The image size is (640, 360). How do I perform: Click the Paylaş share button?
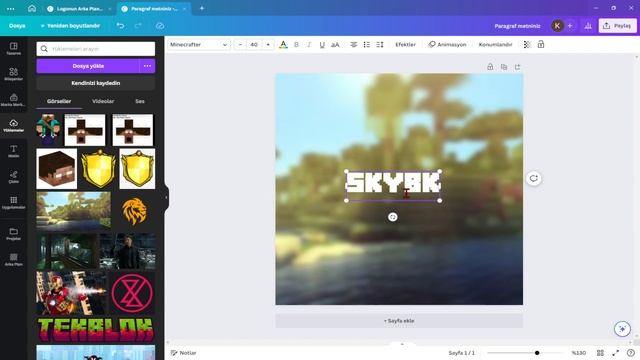click(x=618, y=26)
